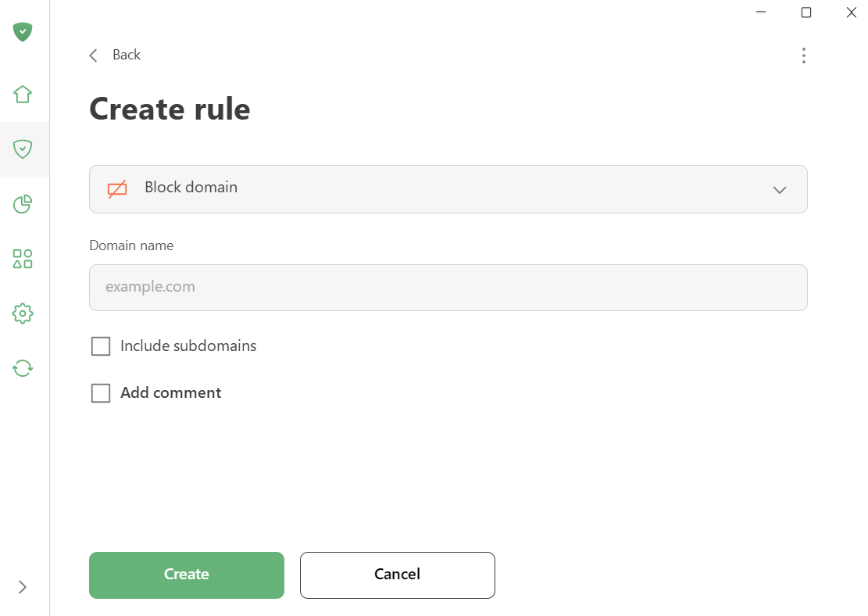Image resolution: width=868 pixels, height=616 pixels.
Task: Expand the sidebar with the bottom arrow
Action: click(23, 587)
